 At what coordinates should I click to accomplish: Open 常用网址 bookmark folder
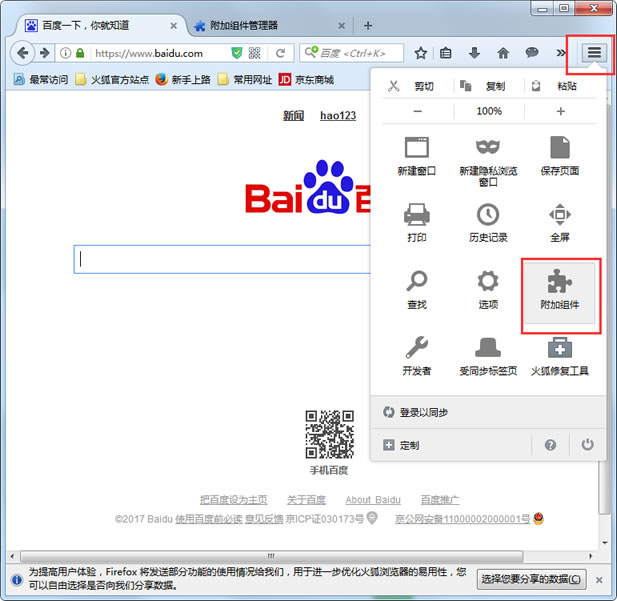coord(245,80)
